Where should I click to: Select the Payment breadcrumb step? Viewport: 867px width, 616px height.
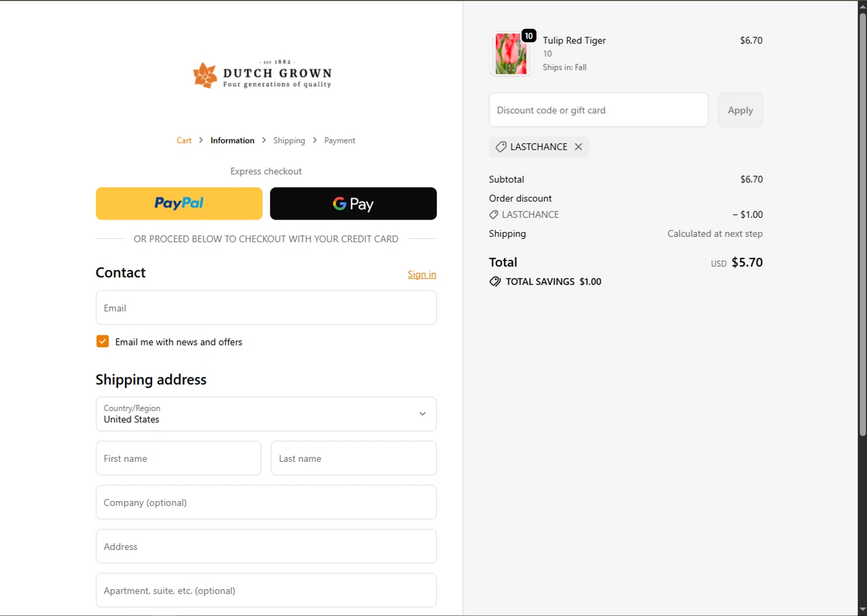pyautogui.click(x=340, y=140)
